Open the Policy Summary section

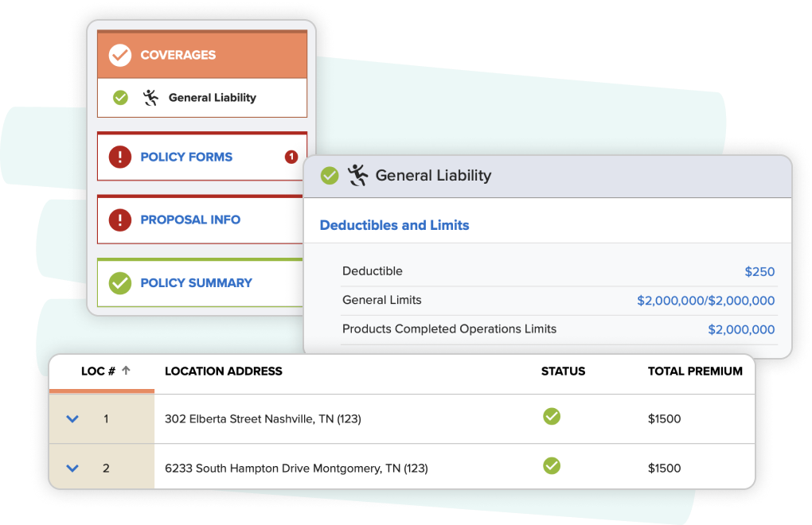pos(196,282)
